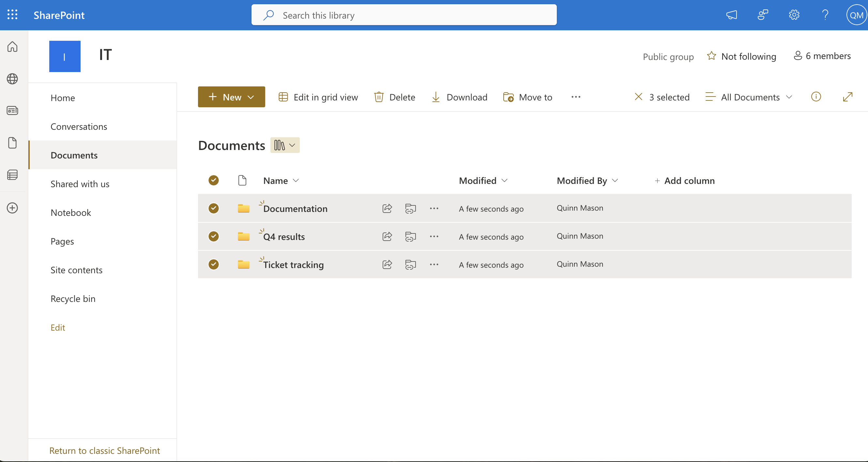Open the Name column sort menu
This screenshot has width=868, height=462.
(x=281, y=181)
